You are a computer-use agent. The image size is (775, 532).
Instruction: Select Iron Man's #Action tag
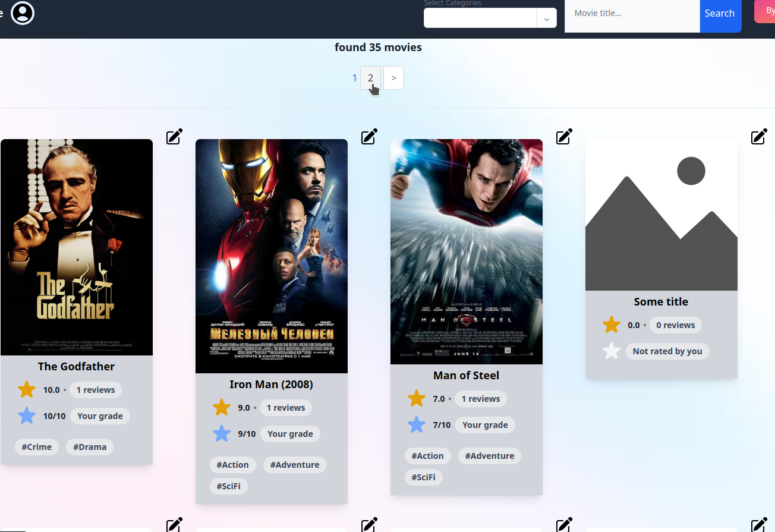tap(233, 465)
